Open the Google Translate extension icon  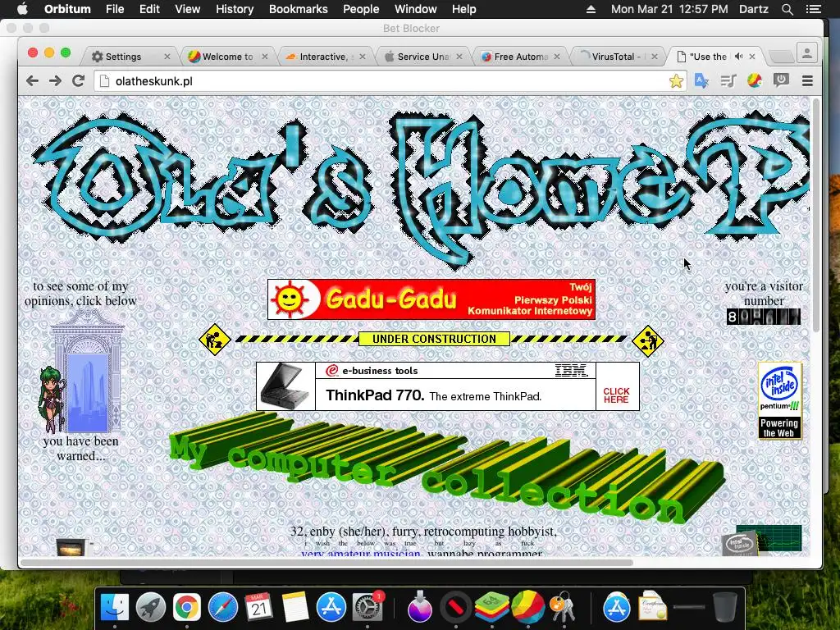pyautogui.click(x=701, y=81)
